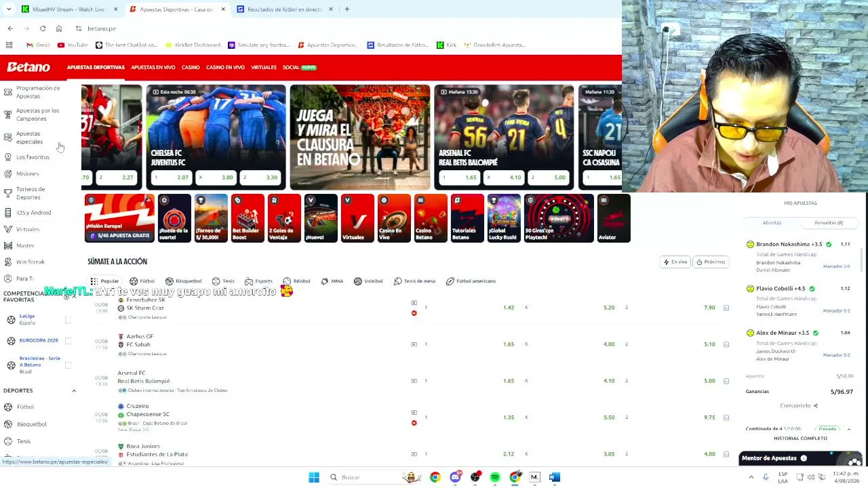The width and height of the screenshot is (868, 488).
Task: Click 2.07 odds on Chelsea Juventus card
Action: (x=172, y=178)
